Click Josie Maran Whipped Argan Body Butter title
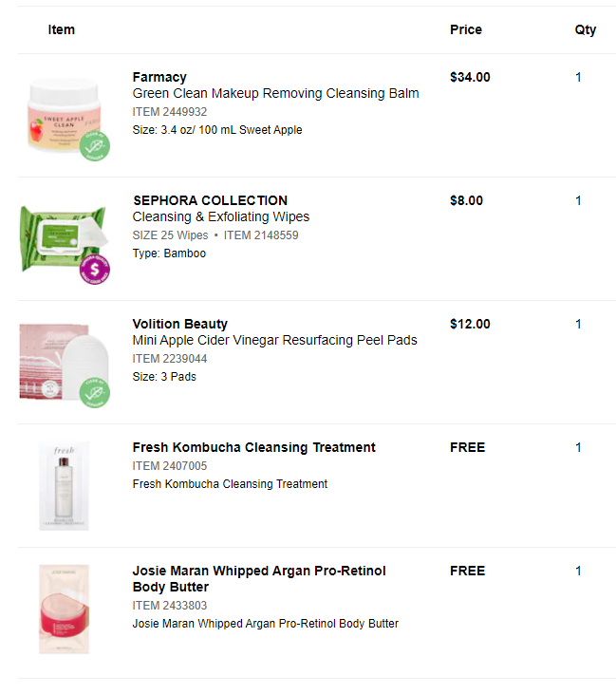 tap(259, 578)
